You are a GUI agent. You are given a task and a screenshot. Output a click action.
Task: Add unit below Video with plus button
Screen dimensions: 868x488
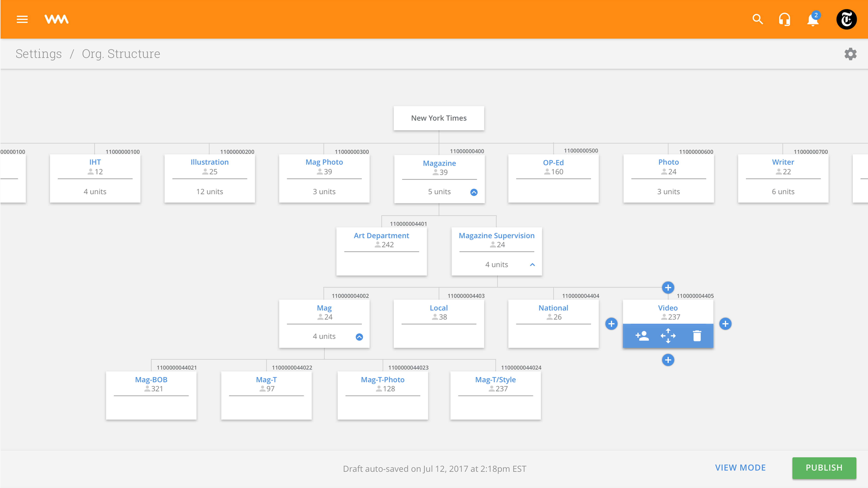[668, 360]
